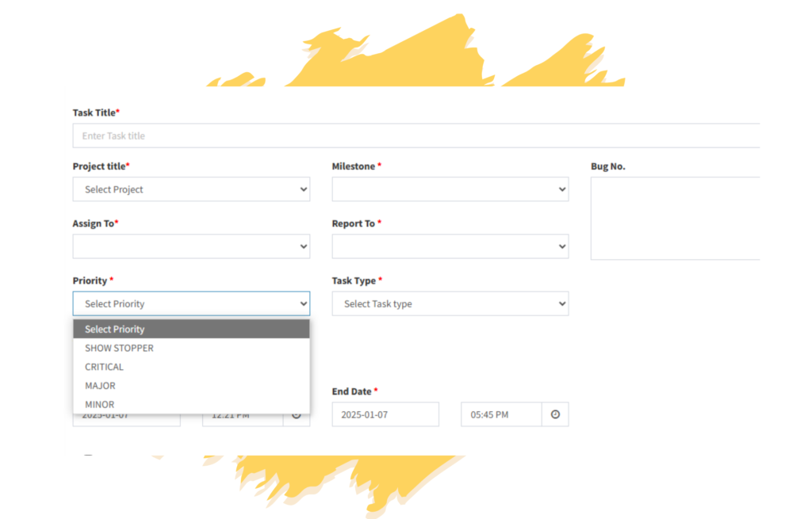Select CRITICAL priority option
This screenshot has height=519, width=812.
104,367
